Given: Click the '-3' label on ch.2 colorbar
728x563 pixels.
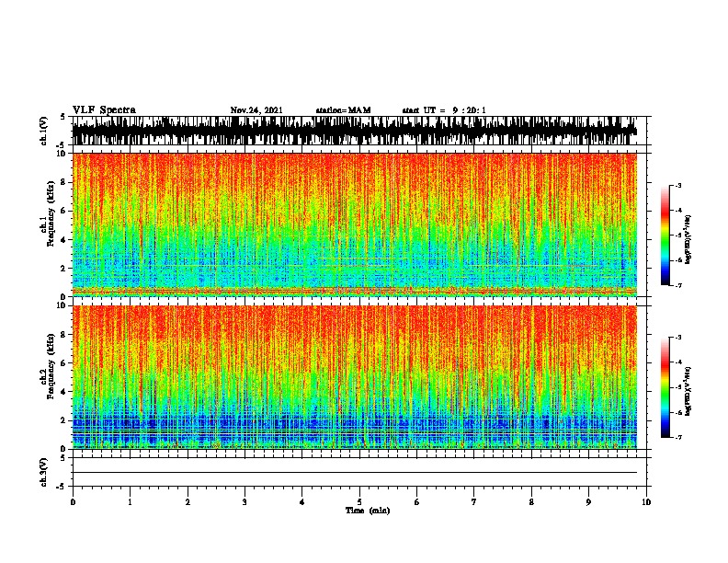Looking at the screenshot, I should click(x=677, y=338).
